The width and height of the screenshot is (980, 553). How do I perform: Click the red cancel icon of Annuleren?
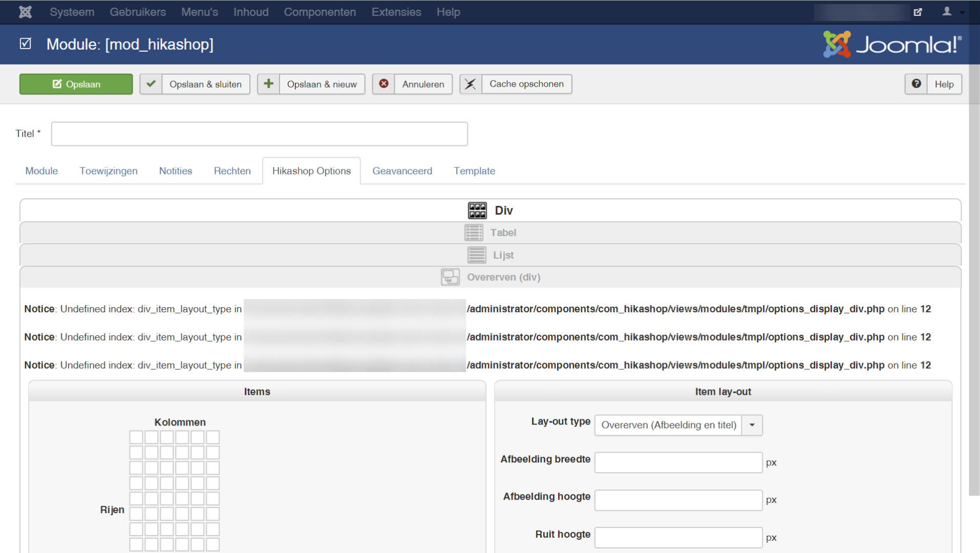tap(384, 84)
